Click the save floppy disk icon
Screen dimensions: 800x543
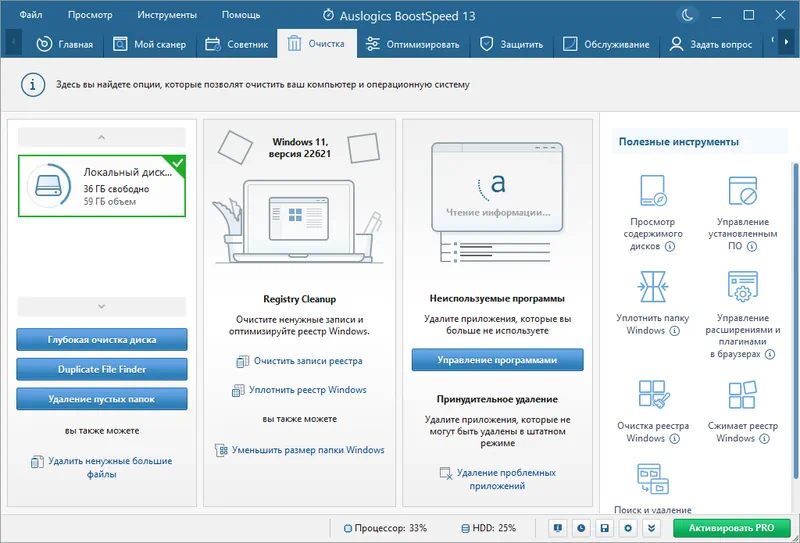[605, 528]
